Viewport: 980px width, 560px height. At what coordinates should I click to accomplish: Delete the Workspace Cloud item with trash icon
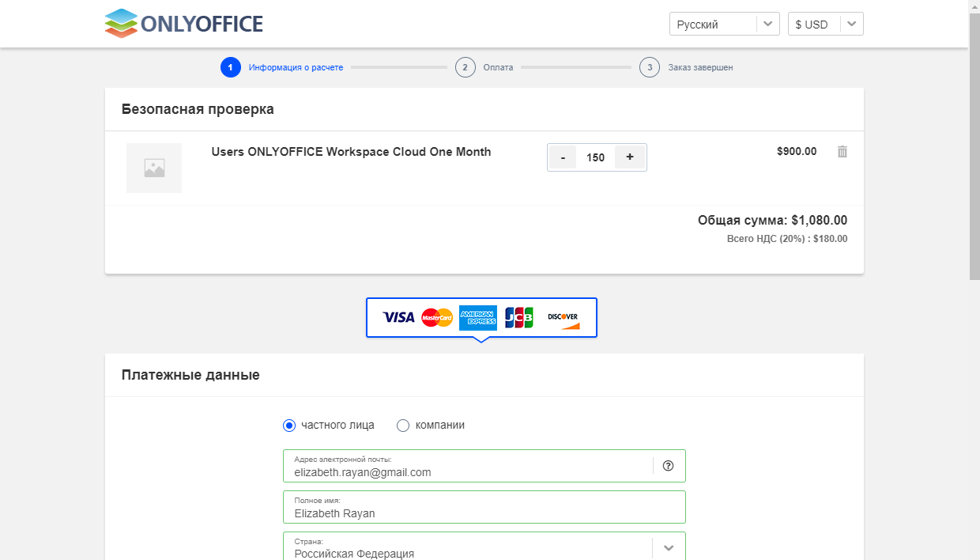pos(842,151)
